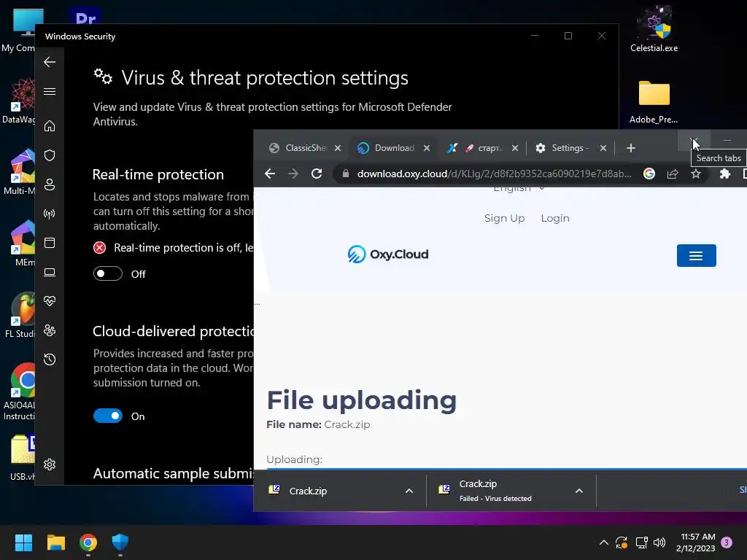Close the ClassicShell tab
Image resolution: width=747 pixels, height=560 pixels.
[x=338, y=148]
